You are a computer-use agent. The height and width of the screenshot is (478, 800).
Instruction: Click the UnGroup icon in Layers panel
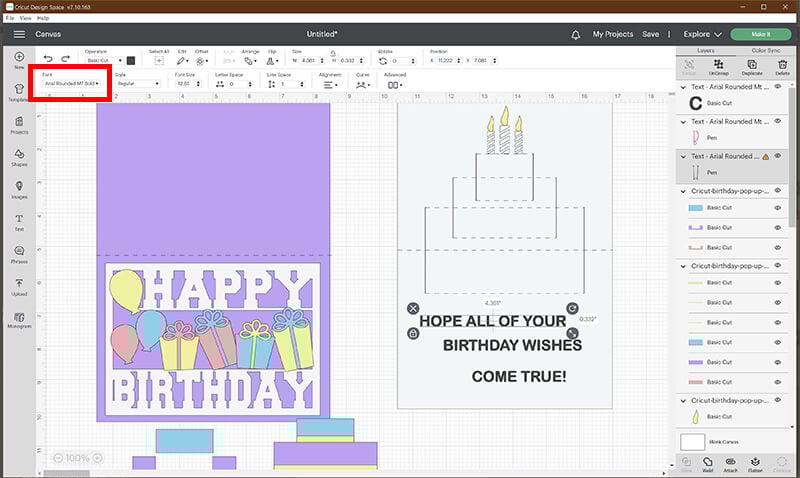tap(718, 64)
